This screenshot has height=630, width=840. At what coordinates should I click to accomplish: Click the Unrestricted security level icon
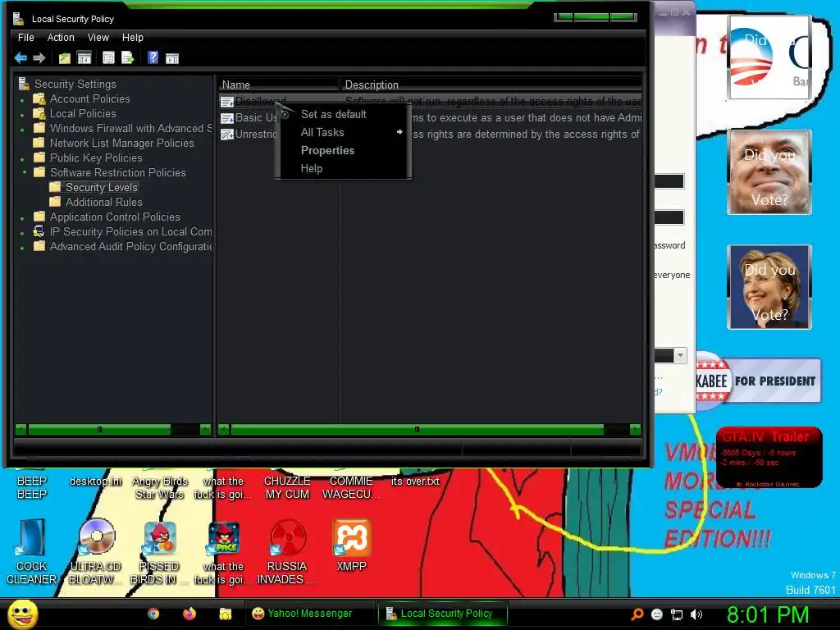[227, 135]
